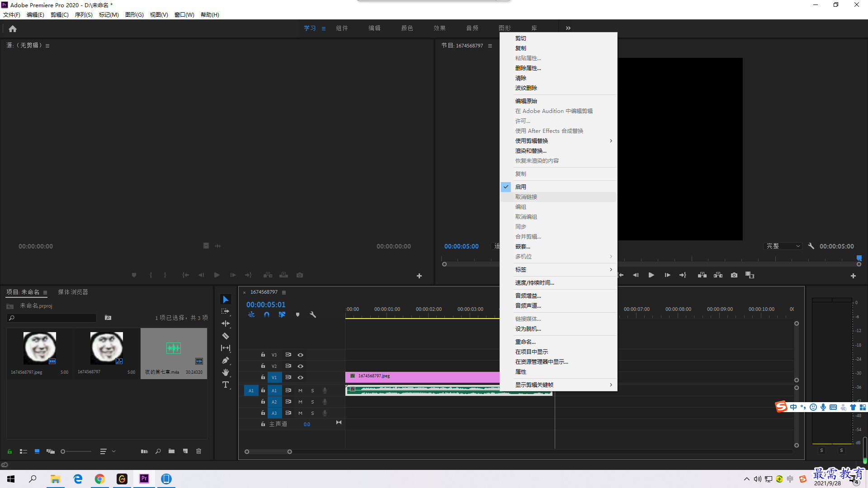Open playback resolution dropdown 完整

pyautogui.click(x=783, y=246)
